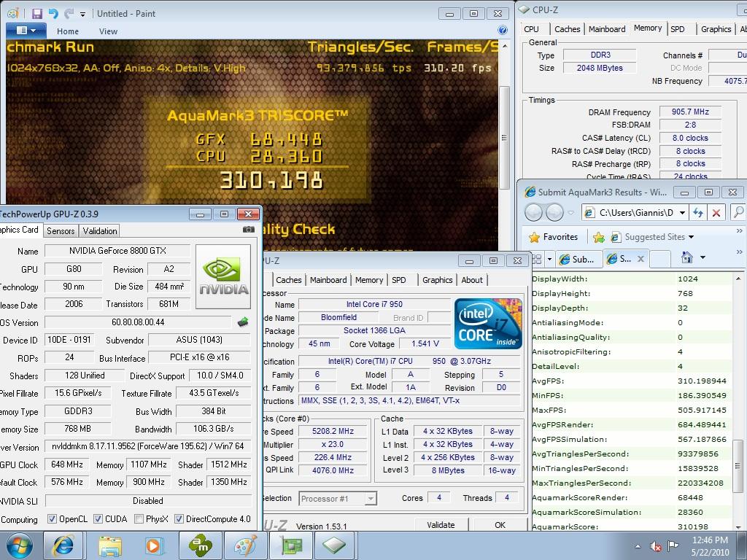Click the Paint vertical scrollbar
Screen dimensions: 747x560
point(504,138)
